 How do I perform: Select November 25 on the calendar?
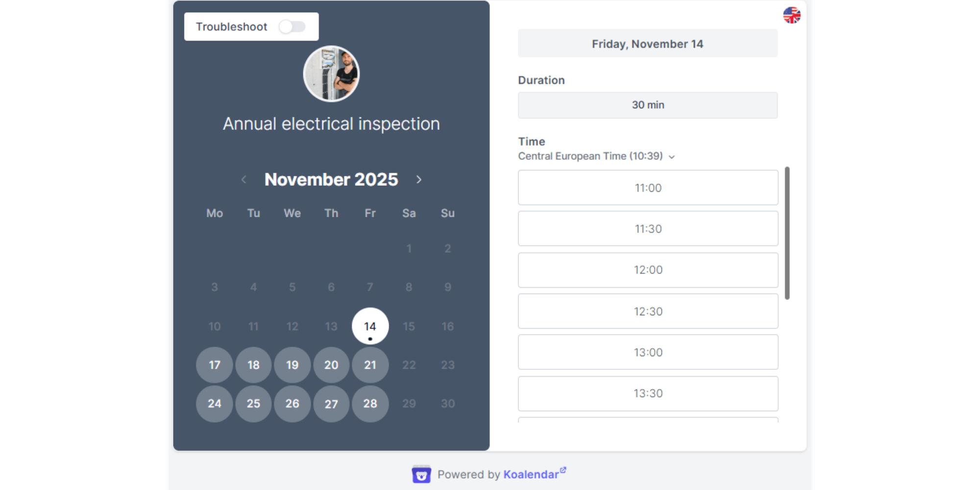click(x=253, y=404)
